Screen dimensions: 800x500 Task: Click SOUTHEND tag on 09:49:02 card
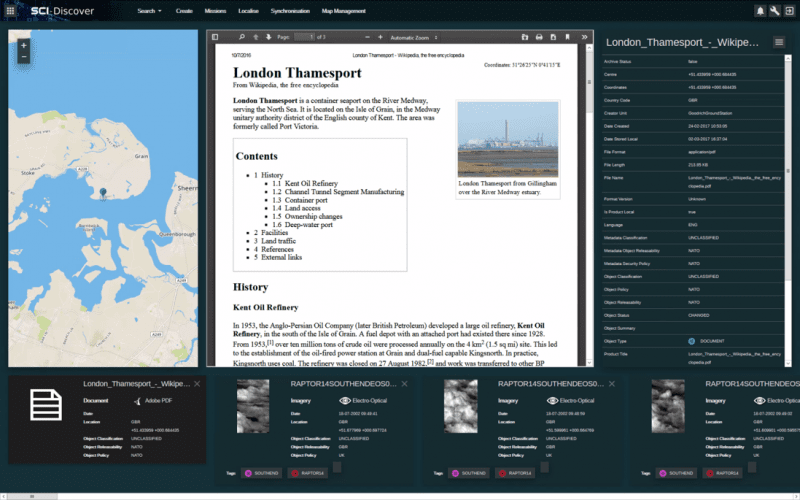[677, 473]
